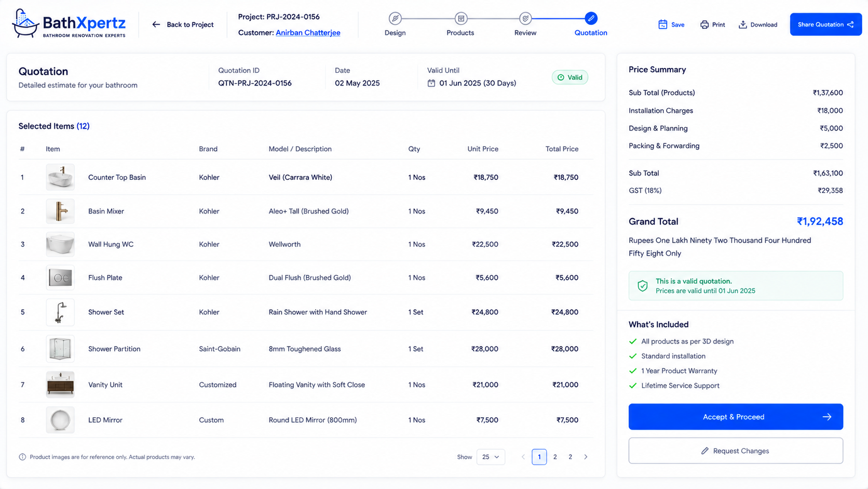Open the LED Mirror product image
Image resolution: width=868 pixels, height=489 pixels.
(60, 420)
